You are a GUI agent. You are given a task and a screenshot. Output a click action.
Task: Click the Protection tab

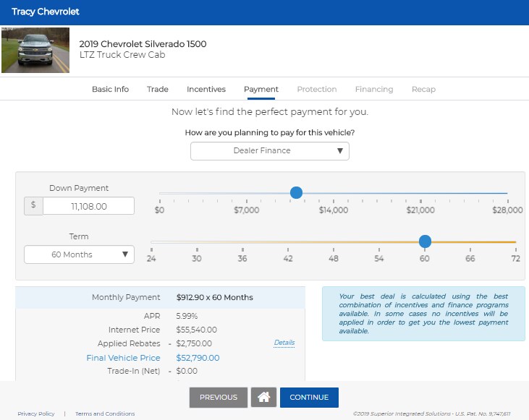(x=317, y=90)
